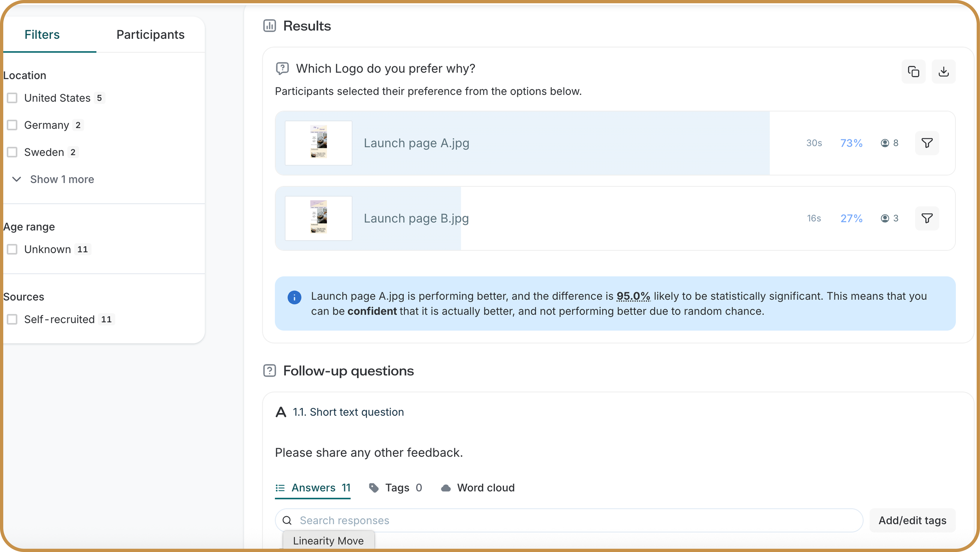Check the Germany location filter

click(12, 125)
